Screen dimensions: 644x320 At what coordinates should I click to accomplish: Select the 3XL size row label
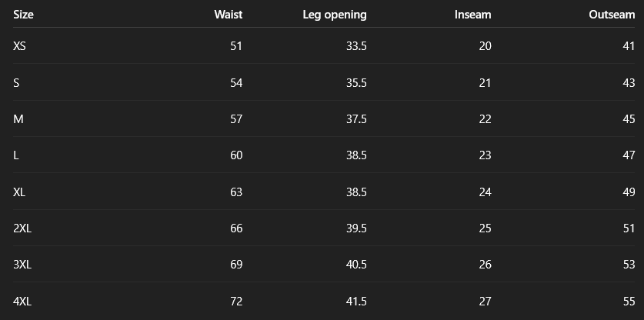[22, 265]
